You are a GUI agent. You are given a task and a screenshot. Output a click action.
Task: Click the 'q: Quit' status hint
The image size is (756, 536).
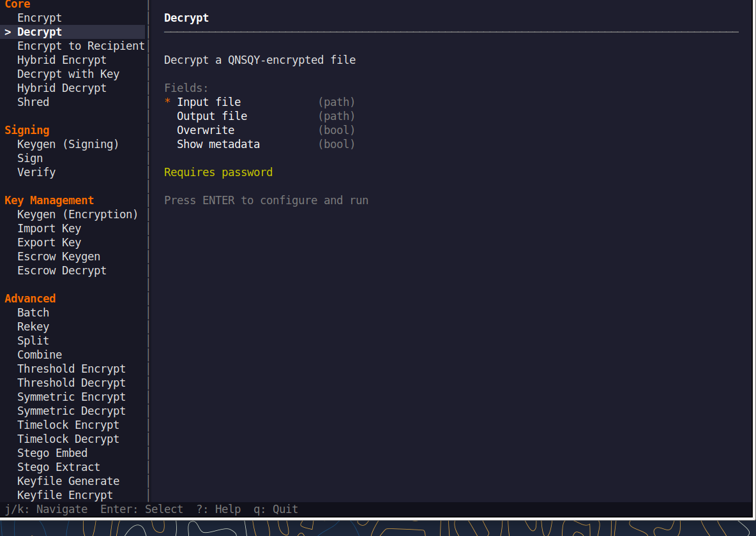276,509
